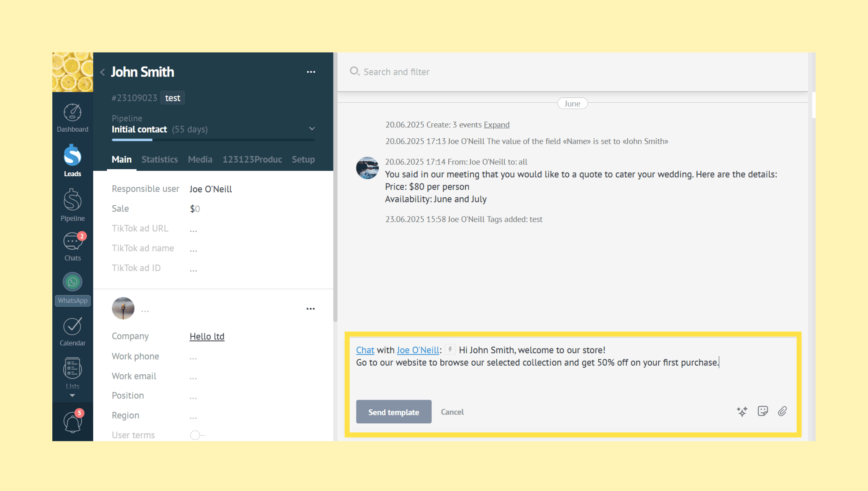
Task: Switch to the Statistics tab
Action: (159, 159)
